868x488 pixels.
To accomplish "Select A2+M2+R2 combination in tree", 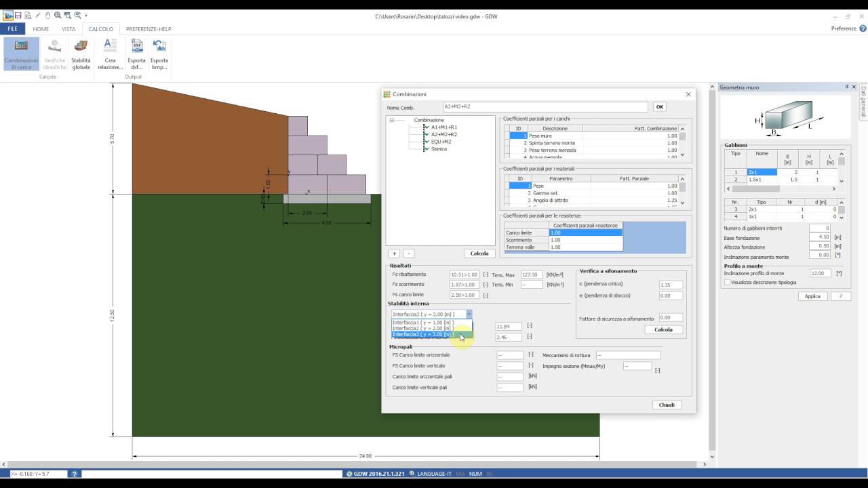I will (x=443, y=134).
